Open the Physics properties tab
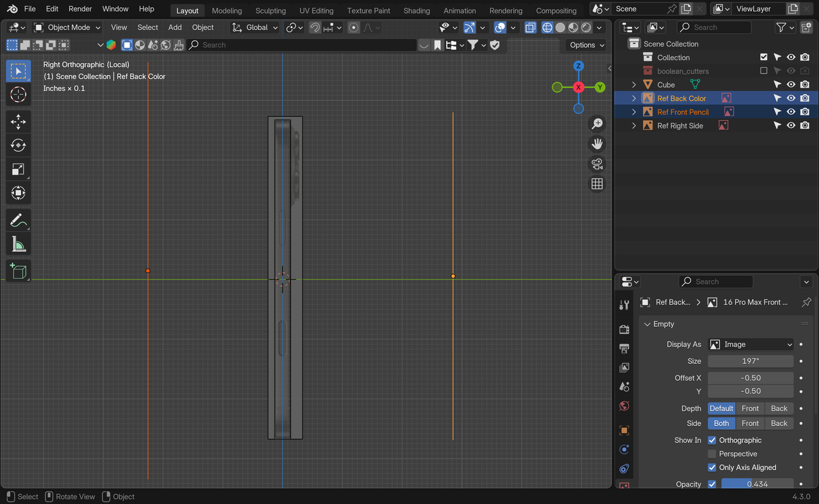Screen dimensions: 819x504 [624, 450]
